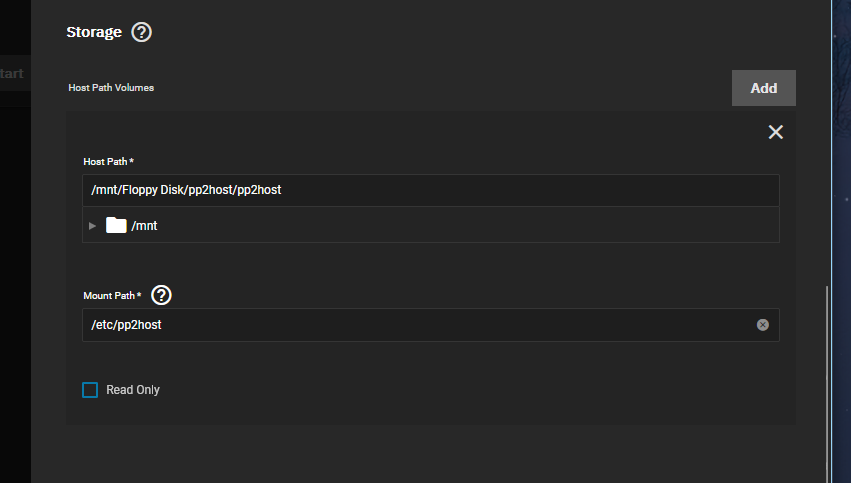Screen dimensions: 851x483
Task: Click the dimmed area below the Start button
Action: pyautogui.click(x=14, y=280)
